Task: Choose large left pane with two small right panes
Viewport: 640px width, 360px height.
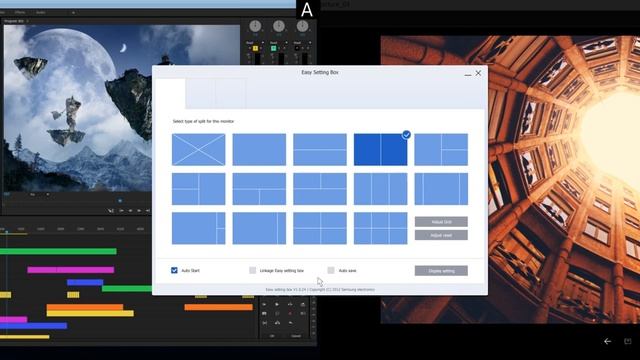Action: pos(198,228)
